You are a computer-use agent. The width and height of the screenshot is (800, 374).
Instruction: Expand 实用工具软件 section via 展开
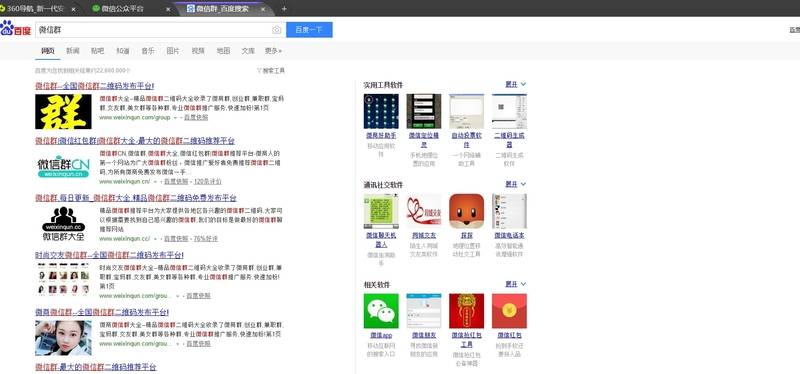pos(515,84)
